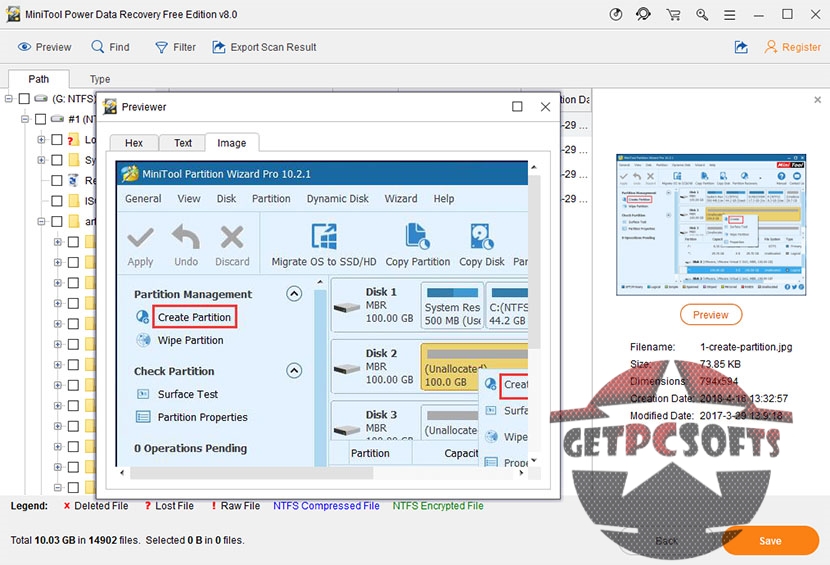Click the Preview eye icon in toolbar
This screenshot has height=565, width=830.
[x=24, y=47]
